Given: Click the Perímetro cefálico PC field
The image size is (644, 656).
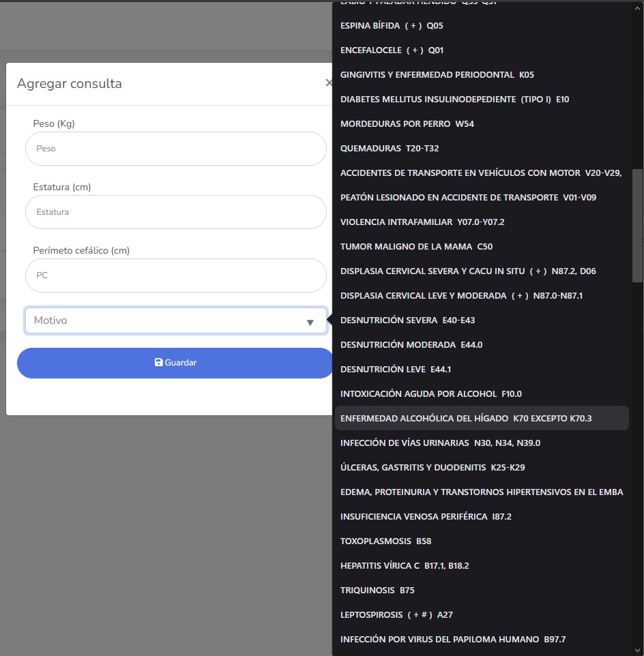Looking at the screenshot, I should coord(175,275).
